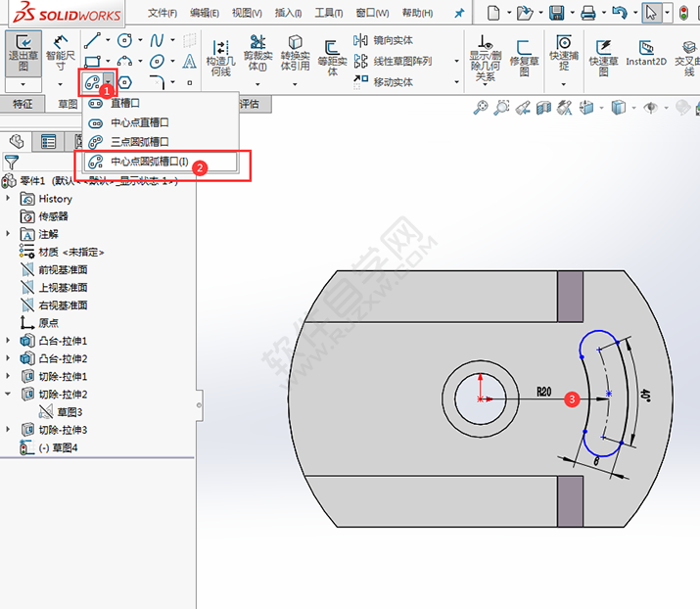700x609 pixels.
Task: Select the Text (A) sketch tool
Action: point(189,61)
